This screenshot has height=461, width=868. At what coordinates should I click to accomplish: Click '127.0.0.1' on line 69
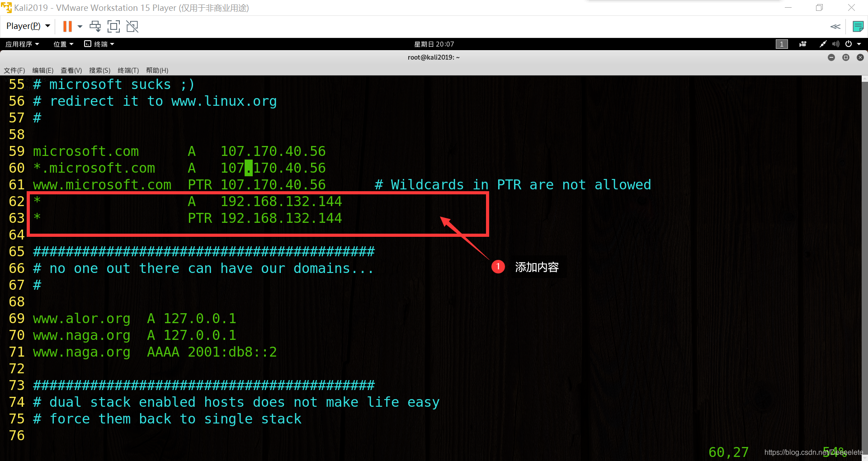(x=200, y=319)
